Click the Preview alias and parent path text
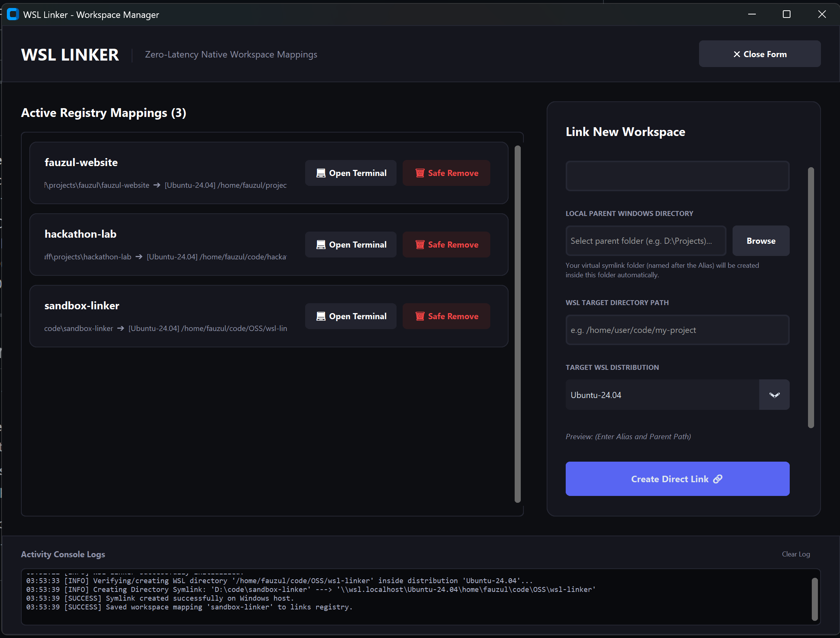The height and width of the screenshot is (638, 840). 628,437
